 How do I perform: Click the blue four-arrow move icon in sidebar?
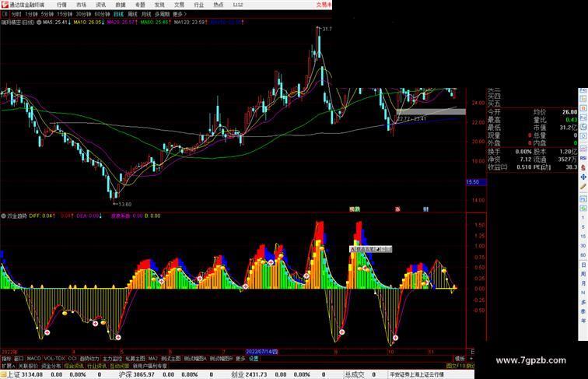[x=583, y=177]
